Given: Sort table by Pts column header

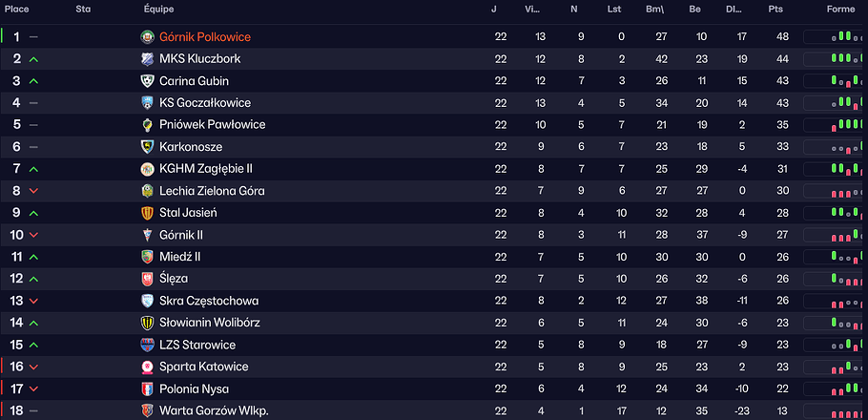Looking at the screenshot, I should 775,10.
